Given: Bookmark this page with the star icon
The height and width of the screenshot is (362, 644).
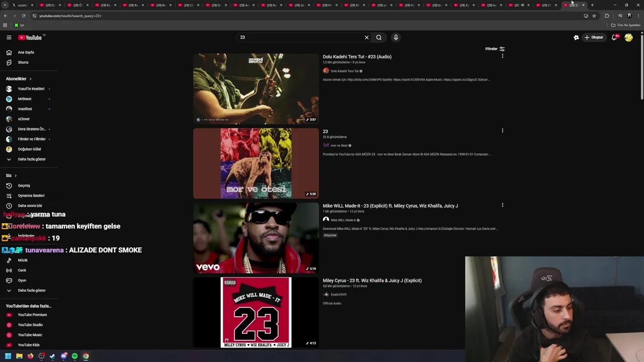Looking at the screenshot, I should (x=594, y=16).
